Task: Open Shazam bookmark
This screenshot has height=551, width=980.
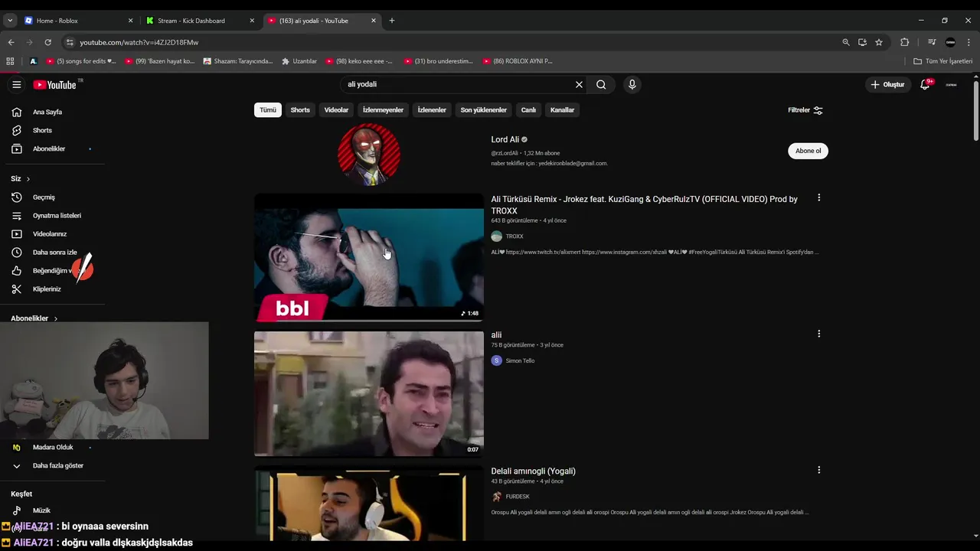Action: coord(238,61)
